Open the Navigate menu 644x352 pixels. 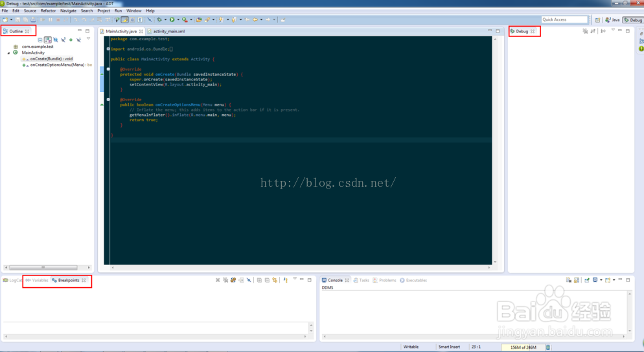(x=68, y=10)
